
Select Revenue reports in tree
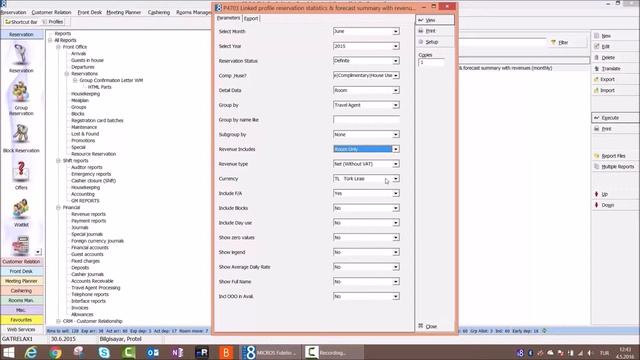click(88, 214)
